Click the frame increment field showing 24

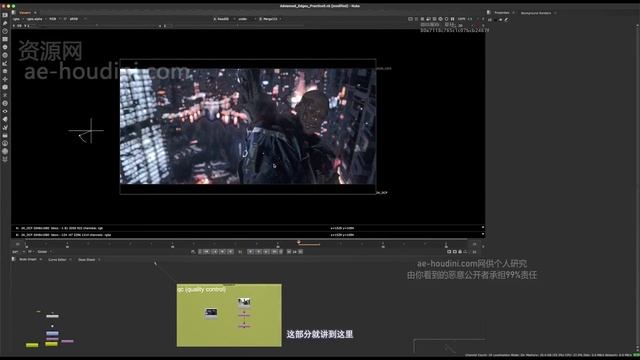coord(294,252)
